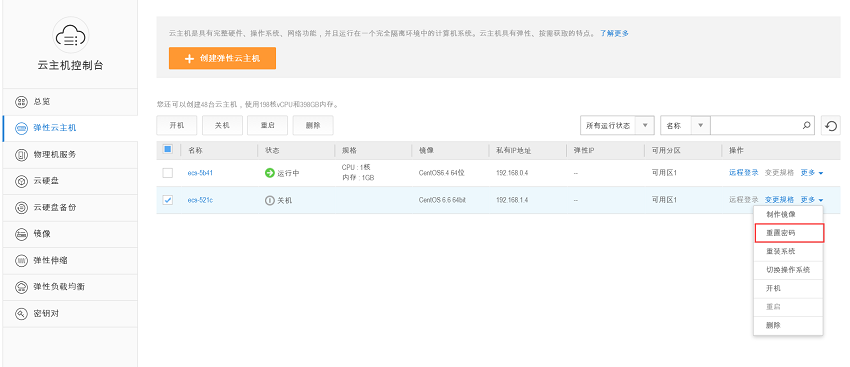Click the 弹性负载均衡 load balancer icon

pos(21,287)
